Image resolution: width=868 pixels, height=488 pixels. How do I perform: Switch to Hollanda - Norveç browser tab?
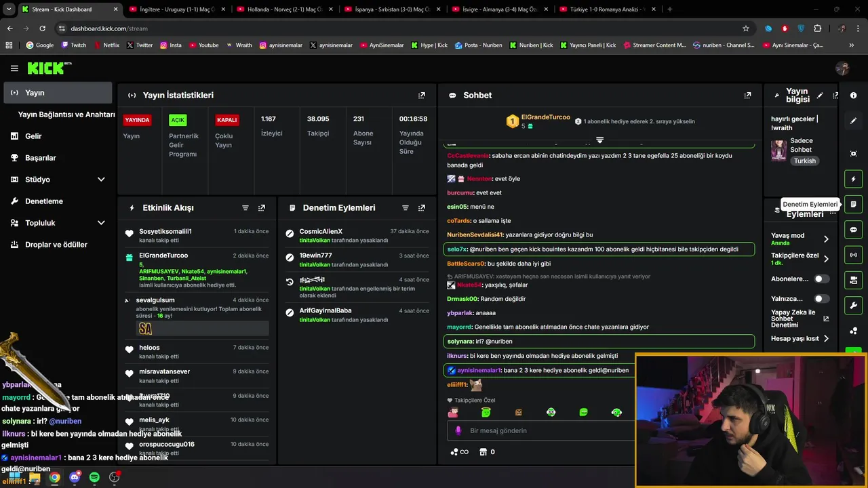[x=283, y=9]
